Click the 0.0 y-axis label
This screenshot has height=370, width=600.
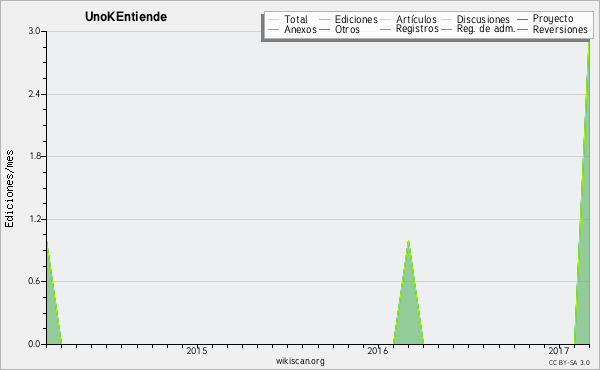coord(34,344)
